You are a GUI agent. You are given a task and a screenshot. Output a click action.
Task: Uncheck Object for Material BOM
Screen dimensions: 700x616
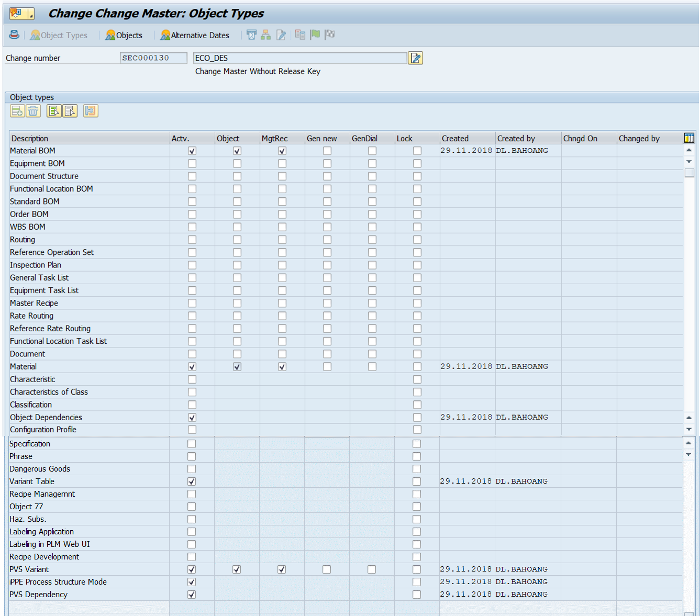click(237, 151)
